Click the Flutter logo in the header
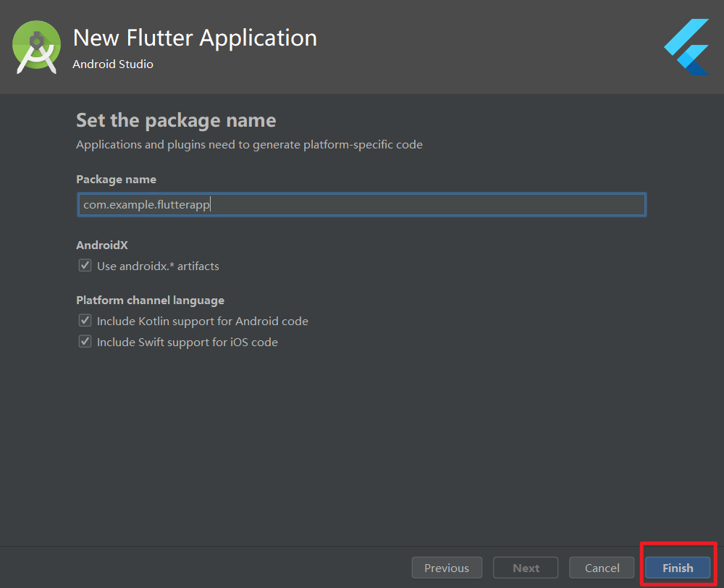The width and height of the screenshot is (724, 588). pos(686,47)
